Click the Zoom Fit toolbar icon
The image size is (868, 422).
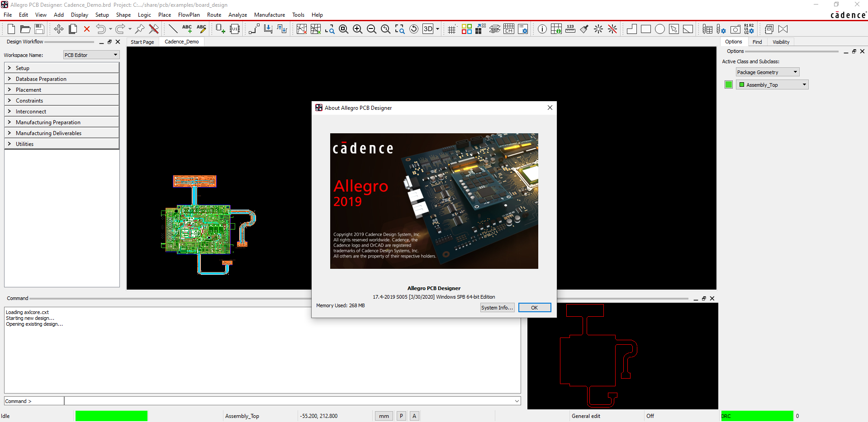click(344, 29)
